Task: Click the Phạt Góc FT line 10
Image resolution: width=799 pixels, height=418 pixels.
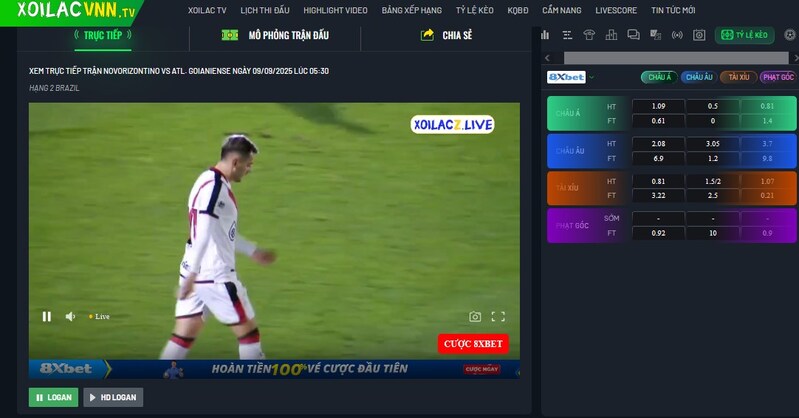Action: pos(712,233)
